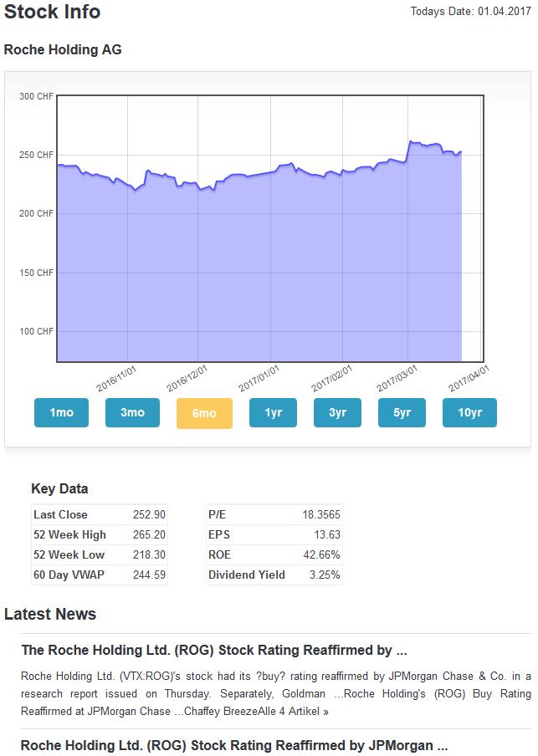Click the 'Last Close' row label

click(x=60, y=514)
